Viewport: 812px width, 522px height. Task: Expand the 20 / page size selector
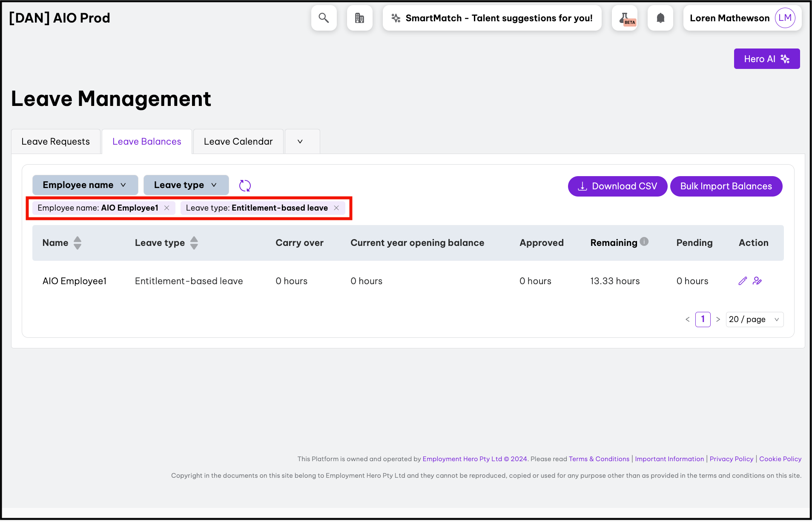point(755,319)
